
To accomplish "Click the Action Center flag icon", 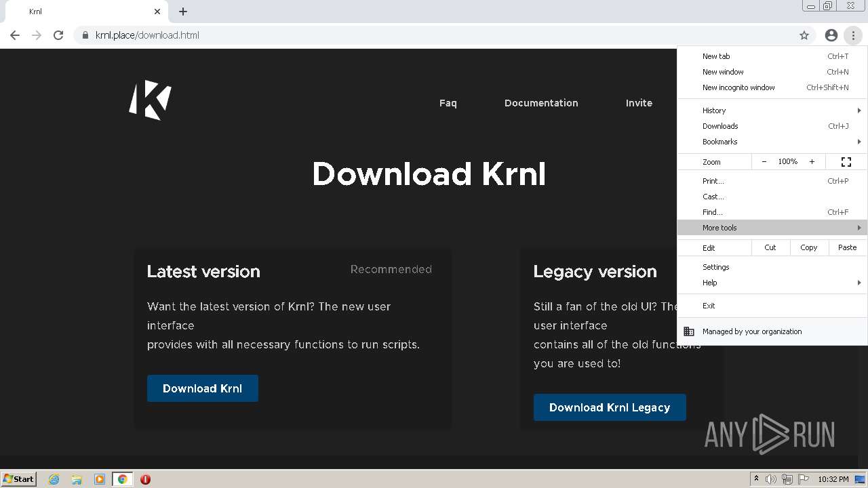I will [804, 479].
